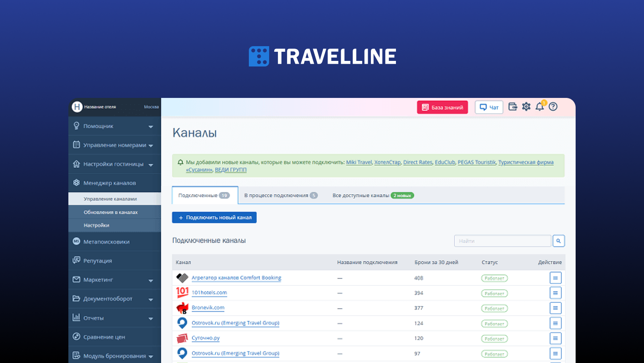Open the search magnifier beside the Найти field
This screenshot has width=644, height=363.
point(559,241)
